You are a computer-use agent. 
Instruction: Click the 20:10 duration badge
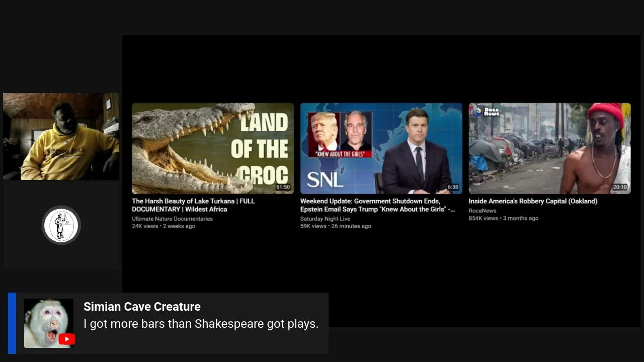[620, 187]
